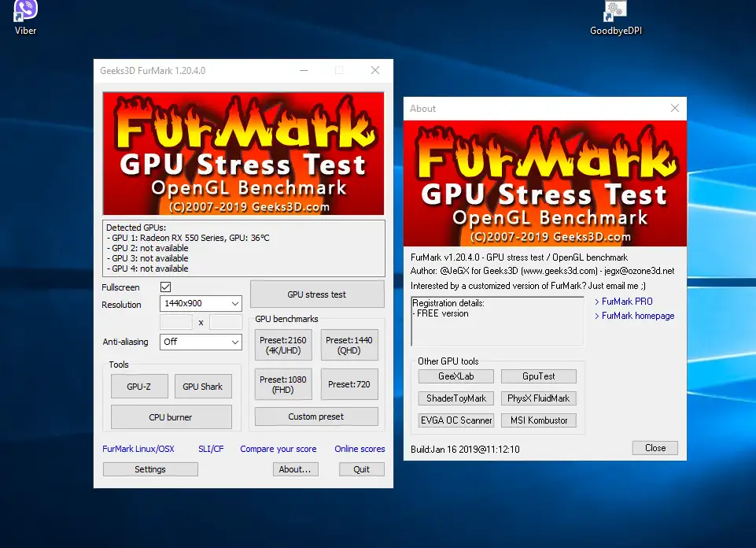Quit FurMark with the Quit button
Viewport: 756px width, 548px height.
[362, 469]
